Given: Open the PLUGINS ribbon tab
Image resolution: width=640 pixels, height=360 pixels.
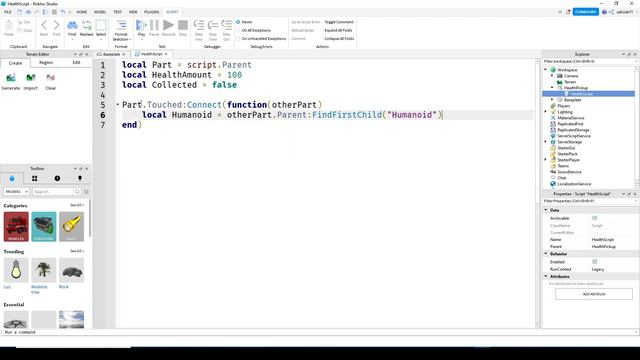Looking at the screenshot, I should pyautogui.click(x=151, y=12).
